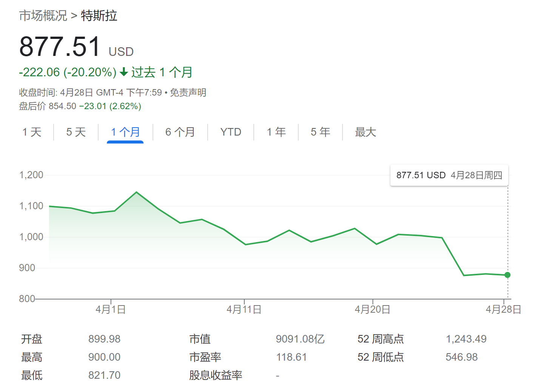Click the chart peak above 1,100
This screenshot has height=392, width=546.
click(x=136, y=192)
